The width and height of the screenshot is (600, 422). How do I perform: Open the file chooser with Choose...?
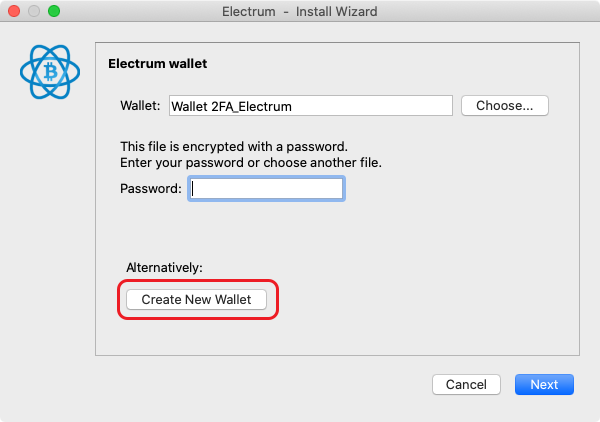tap(505, 106)
